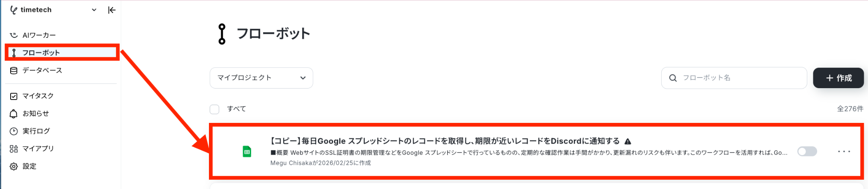Focus the フローボット名 search field
This screenshot has width=868, height=189.
coord(734,78)
